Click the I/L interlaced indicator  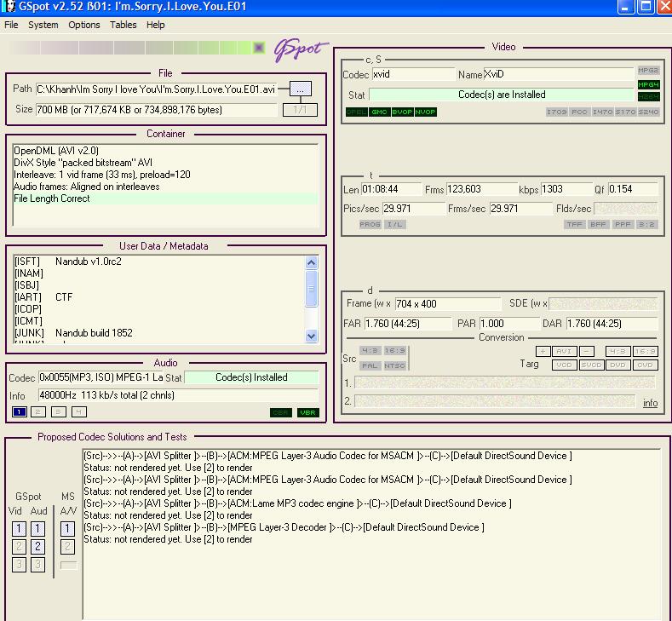coord(395,224)
